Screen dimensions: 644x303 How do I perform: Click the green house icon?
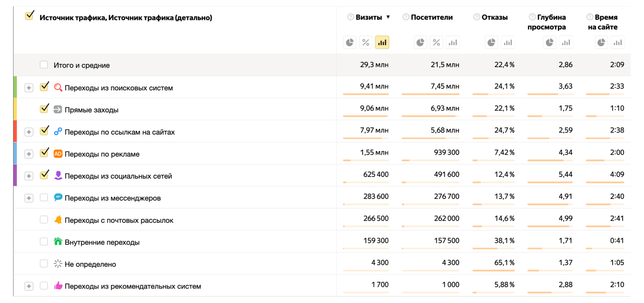click(58, 242)
